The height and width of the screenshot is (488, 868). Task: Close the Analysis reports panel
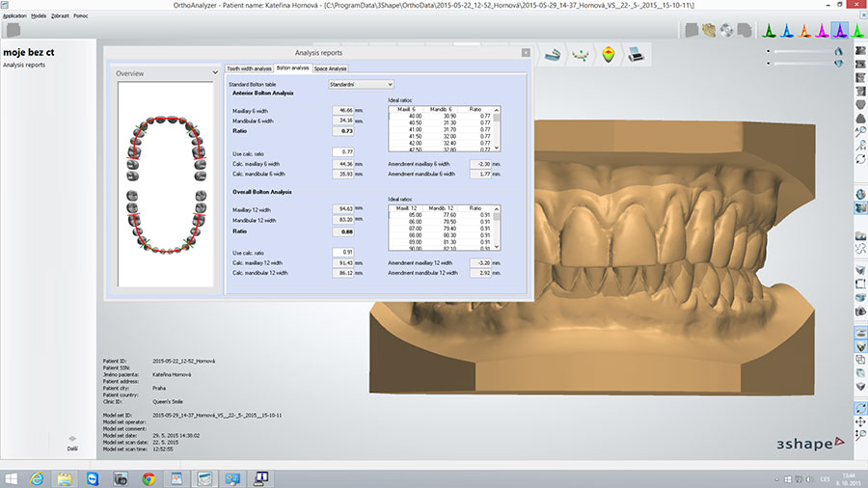(x=526, y=53)
